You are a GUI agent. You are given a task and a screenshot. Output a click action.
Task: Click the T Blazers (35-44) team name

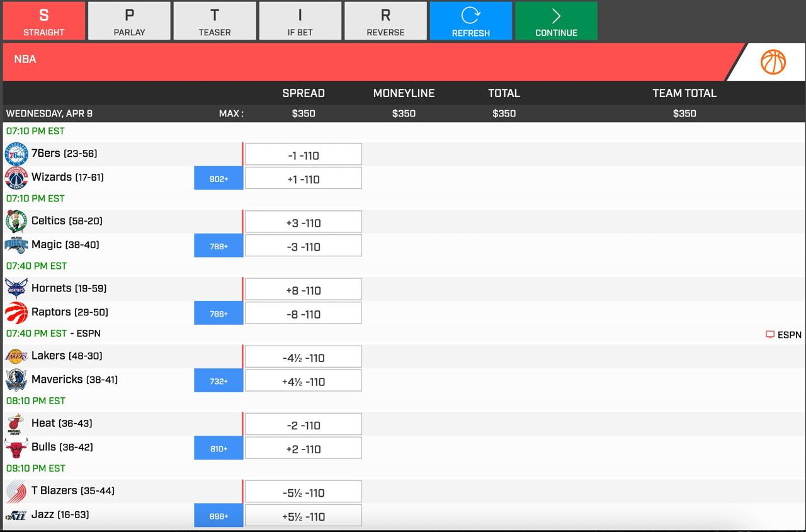[73, 490]
